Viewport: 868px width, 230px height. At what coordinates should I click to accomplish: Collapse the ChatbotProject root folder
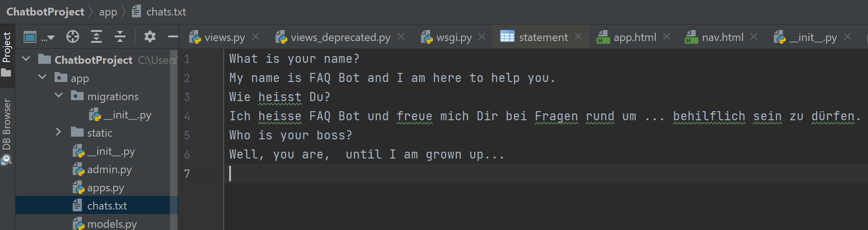pos(26,59)
